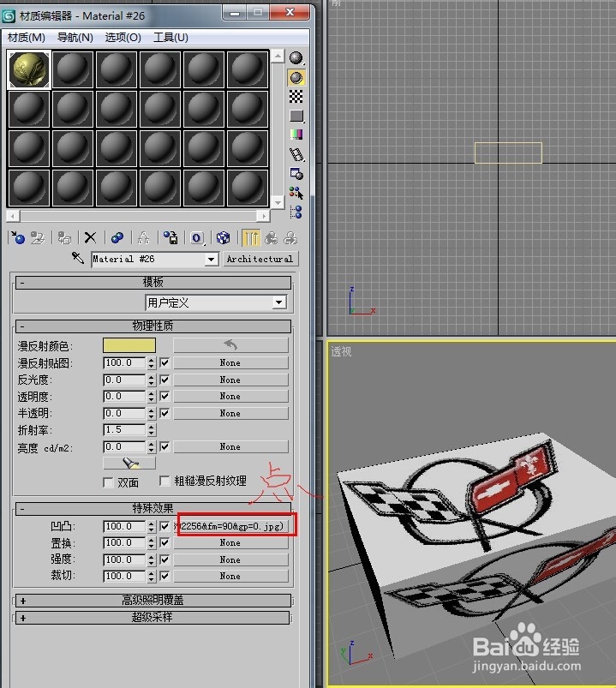The image size is (616, 688).
Task: Open the 工具(U) menu
Action: (170, 38)
